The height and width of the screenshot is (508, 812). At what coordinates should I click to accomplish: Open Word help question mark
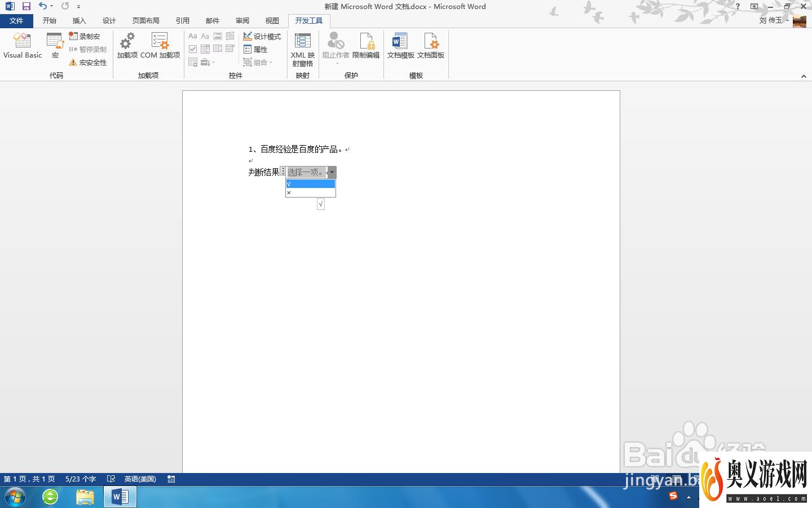738,6
